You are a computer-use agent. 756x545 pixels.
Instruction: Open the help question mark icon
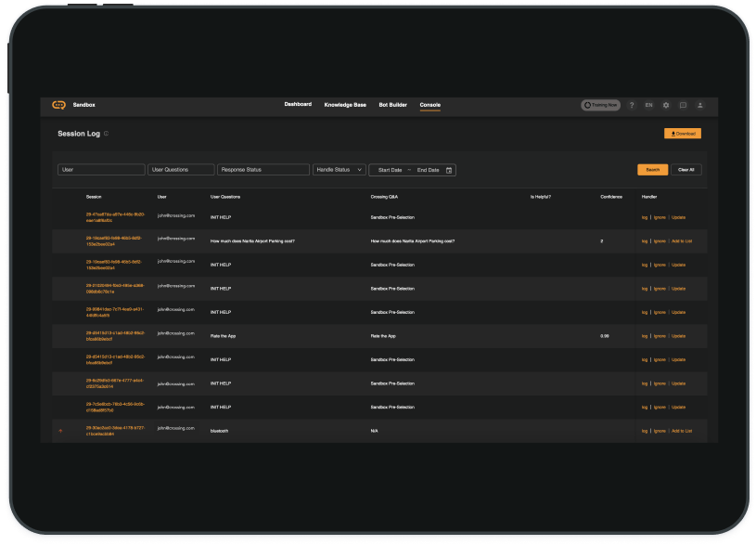click(x=632, y=105)
